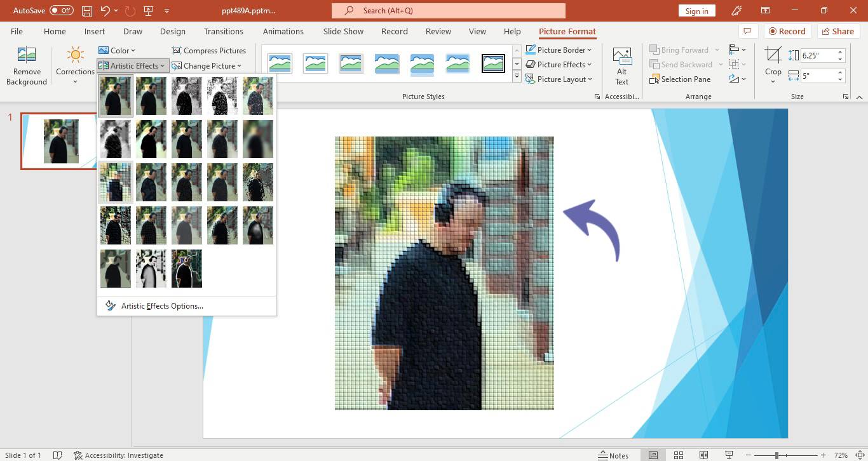Switch to the Insert tab
The image size is (868, 461).
(x=95, y=31)
